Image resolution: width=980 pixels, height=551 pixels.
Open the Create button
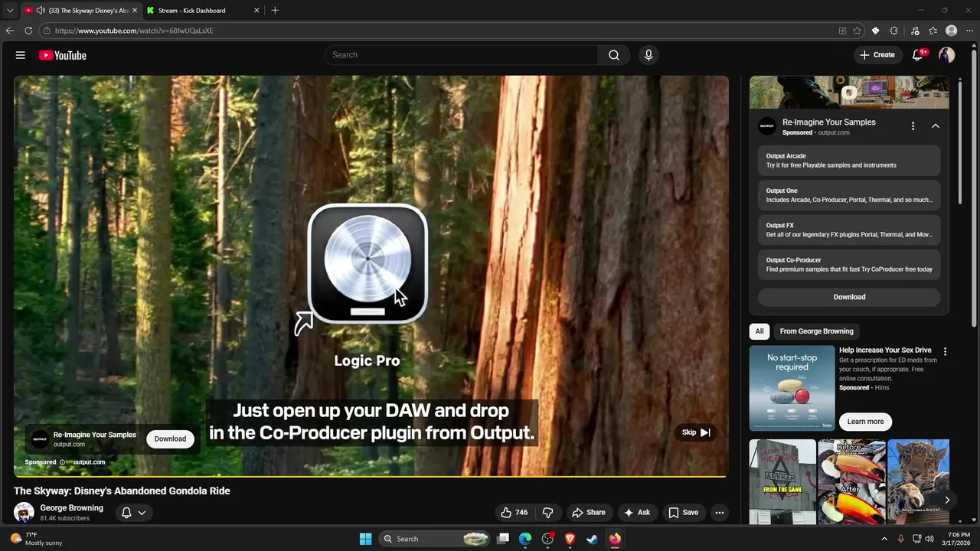pos(877,55)
